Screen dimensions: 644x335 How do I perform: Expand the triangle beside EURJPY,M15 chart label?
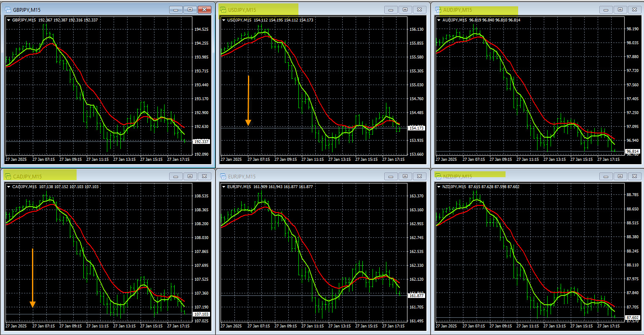click(x=224, y=186)
